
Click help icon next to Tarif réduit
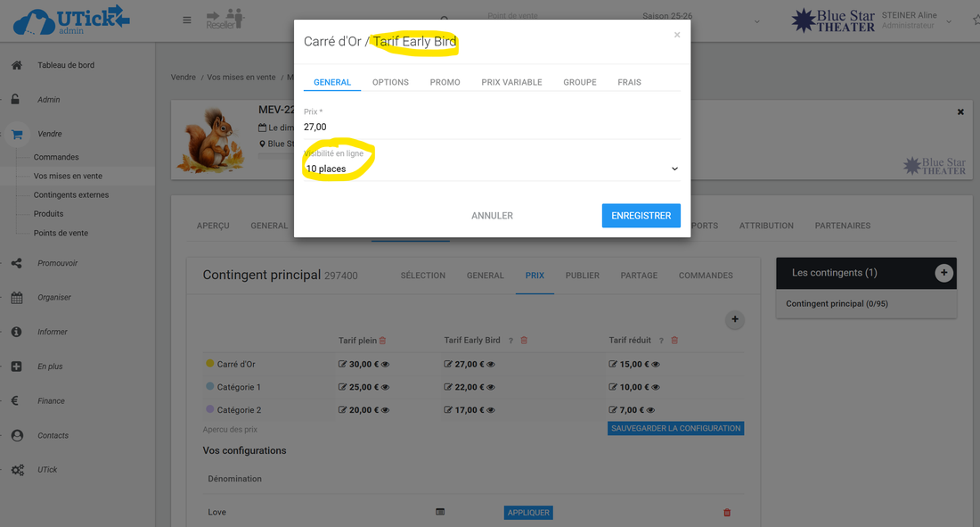pyautogui.click(x=661, y=341)
